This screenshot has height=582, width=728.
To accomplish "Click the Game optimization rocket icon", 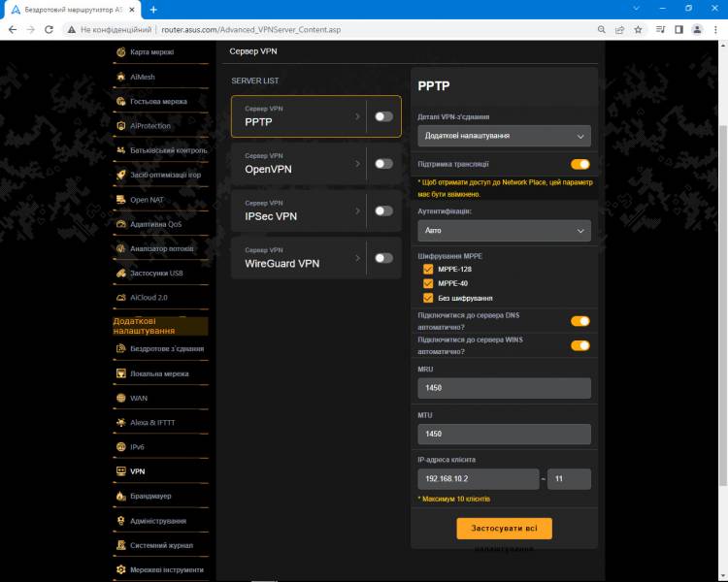I will tap(121, 175).
